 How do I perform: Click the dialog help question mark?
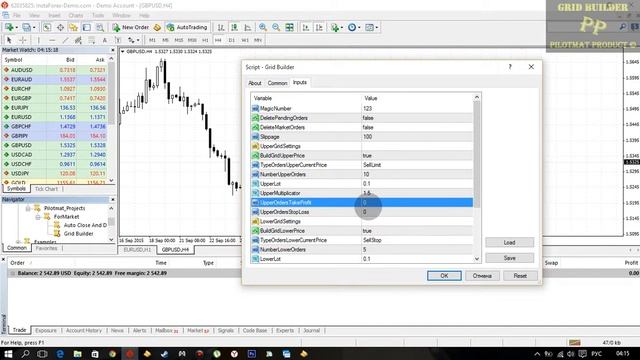click(x=510, y=67)
